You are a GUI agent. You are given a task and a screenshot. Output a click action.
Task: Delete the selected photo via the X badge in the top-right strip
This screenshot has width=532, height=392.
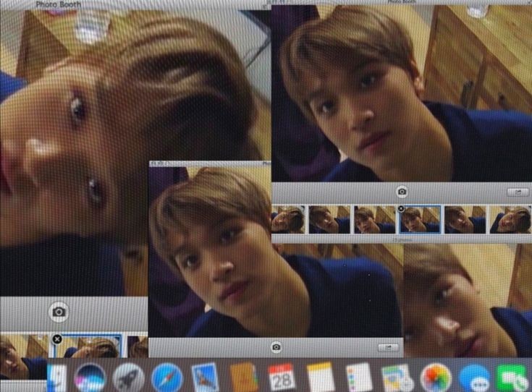coord(401,208)
